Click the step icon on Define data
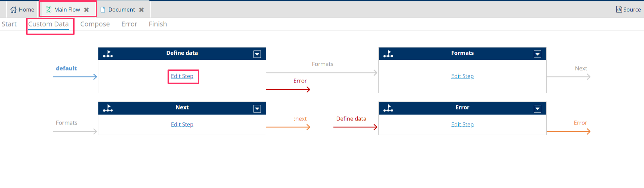The image size is (644, 188). coord(108,54)
